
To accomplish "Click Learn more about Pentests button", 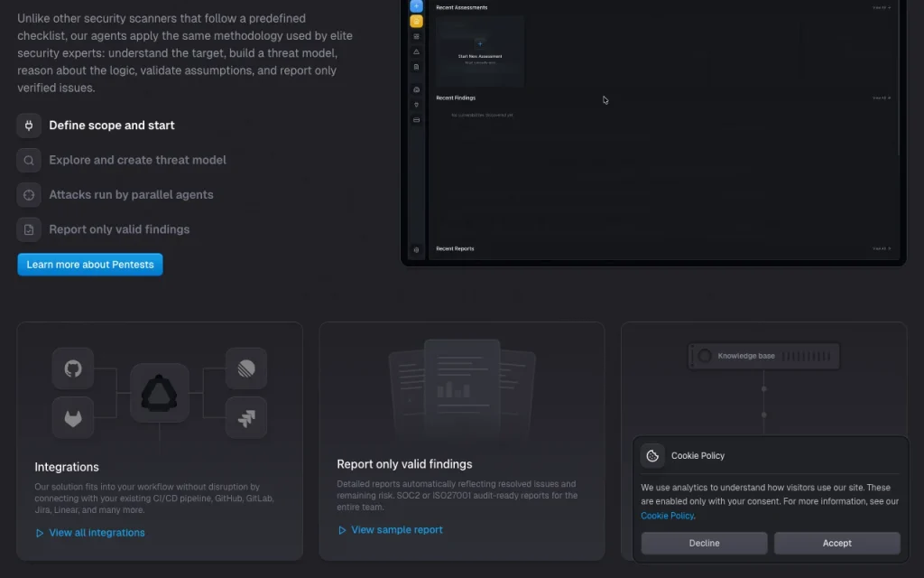I will [x=90, y=265].
